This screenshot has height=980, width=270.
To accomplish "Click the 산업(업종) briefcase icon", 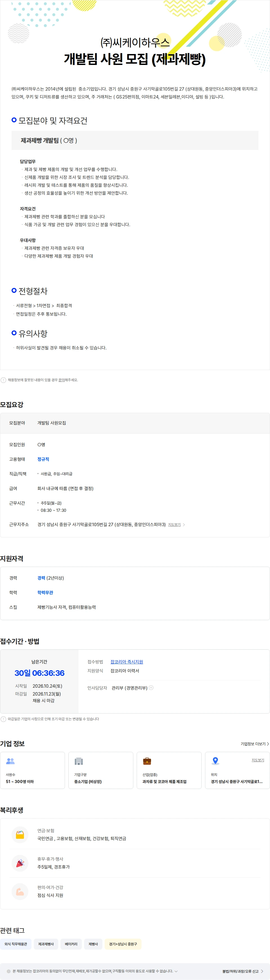I will 147,761.
